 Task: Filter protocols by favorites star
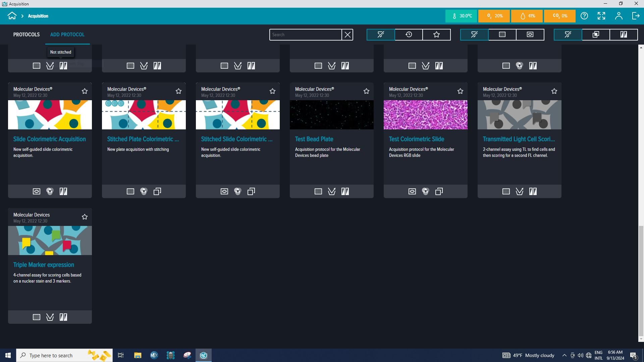pyautogui.click(x=436, y=35)
